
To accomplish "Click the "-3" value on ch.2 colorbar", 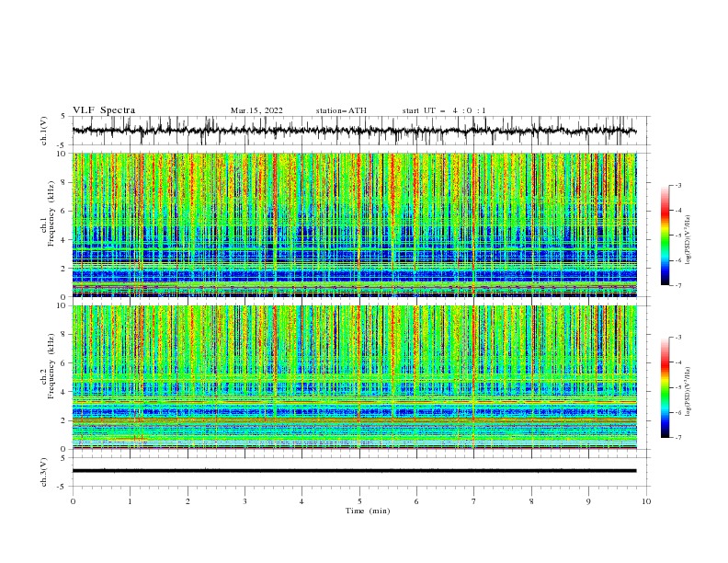I will [678, 338].
